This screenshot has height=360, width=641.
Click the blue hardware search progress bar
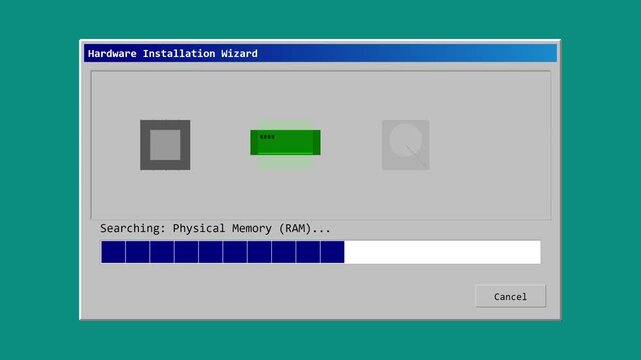pyautogui.click(x=320, y=252)
